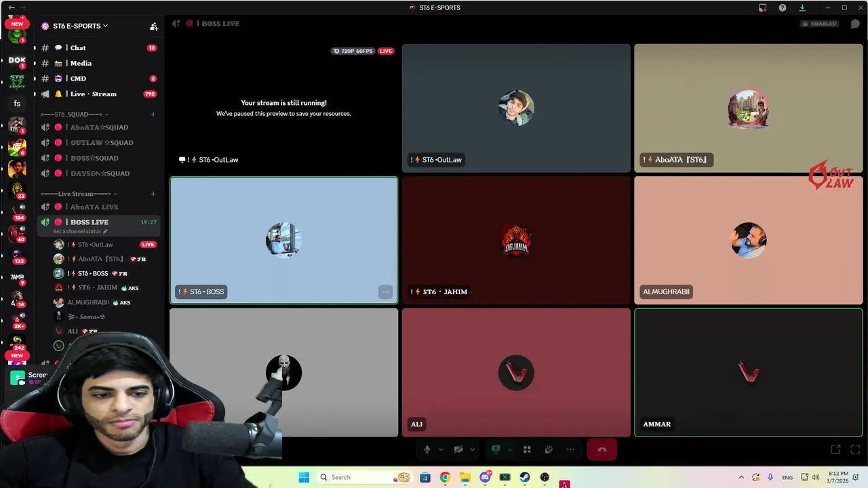868x488 pixels.
Task: Disconnect from the call with red button
Action: pos(602,449)
